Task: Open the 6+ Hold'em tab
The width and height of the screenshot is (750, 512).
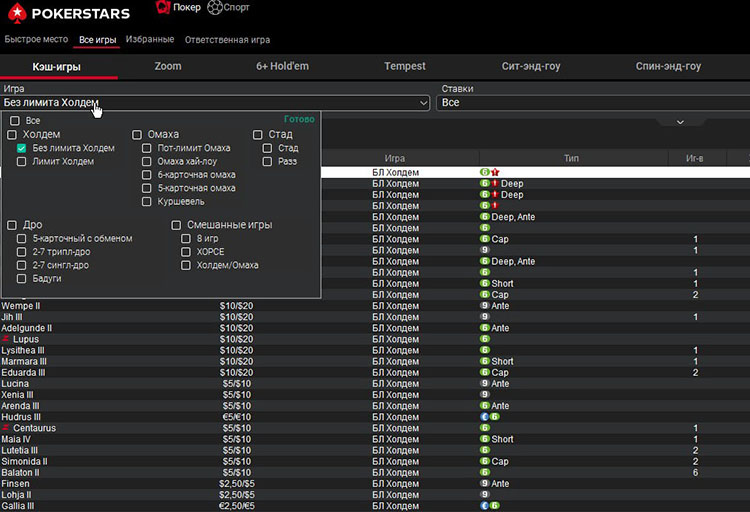Action: [282, 66]
